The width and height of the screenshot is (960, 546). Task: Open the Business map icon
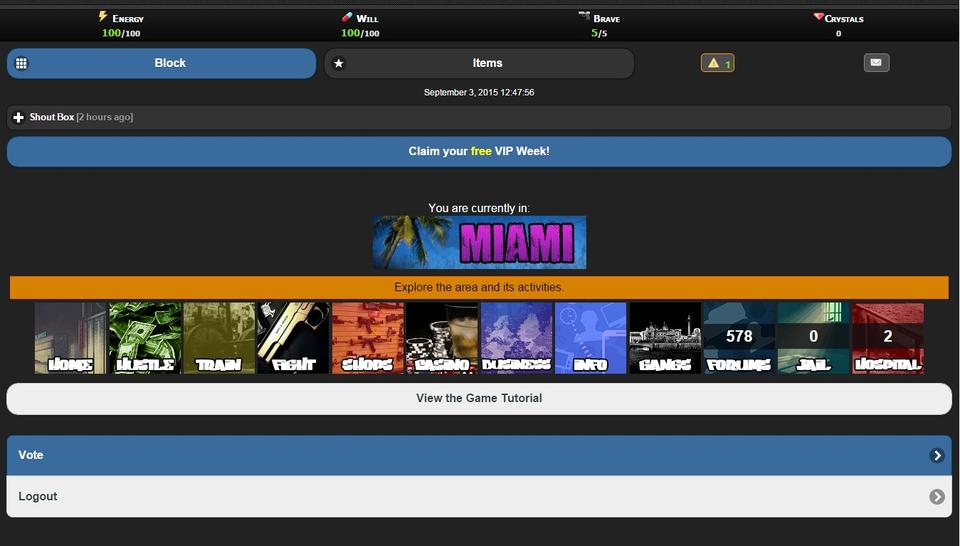(516, 338)
